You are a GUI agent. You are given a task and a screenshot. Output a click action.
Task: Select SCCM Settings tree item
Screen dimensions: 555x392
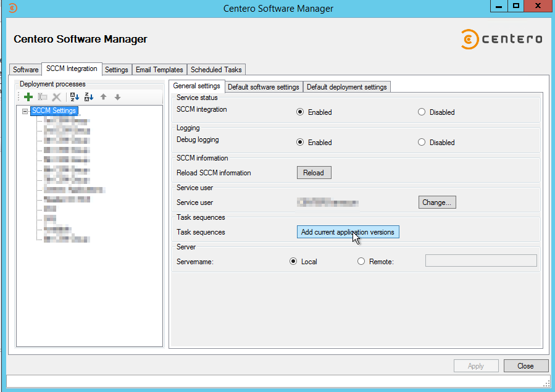(x=54, y=111)
